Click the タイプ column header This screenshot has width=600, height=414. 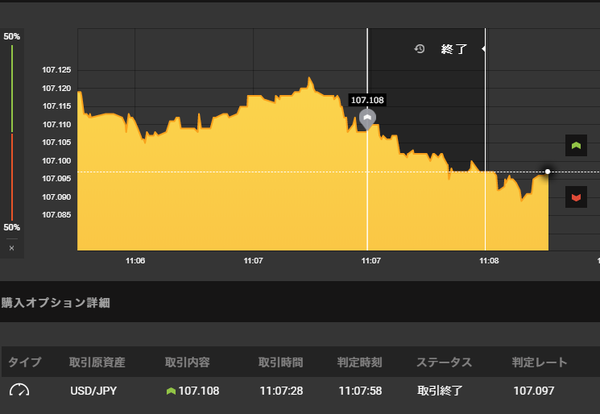pos(24,362)
